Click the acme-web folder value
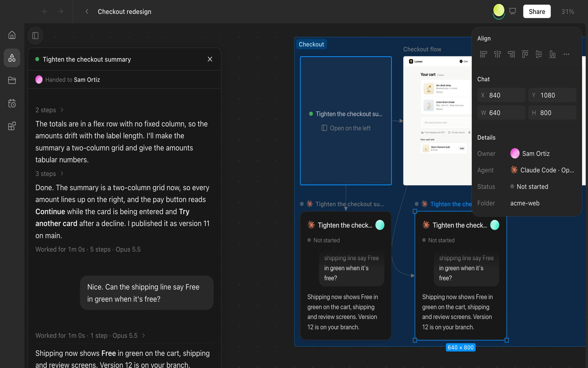Viewport: 588px width, 368px height. pos(525,203)
